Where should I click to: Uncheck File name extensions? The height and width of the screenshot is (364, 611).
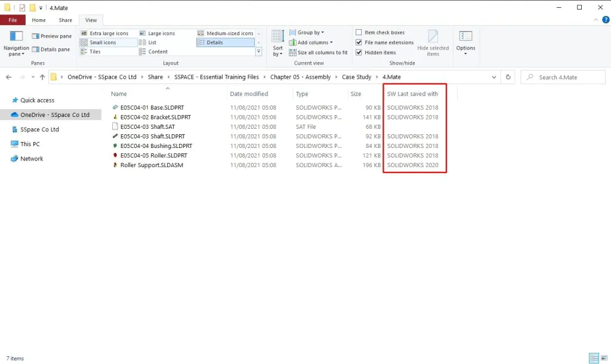click(x=384, y=42)
